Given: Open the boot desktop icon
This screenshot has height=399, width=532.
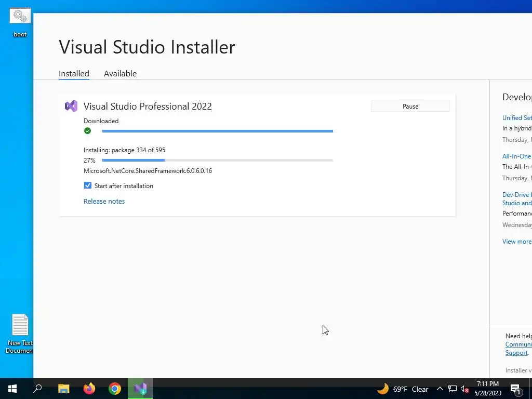Looking at the screenshot, I should 20,22.
